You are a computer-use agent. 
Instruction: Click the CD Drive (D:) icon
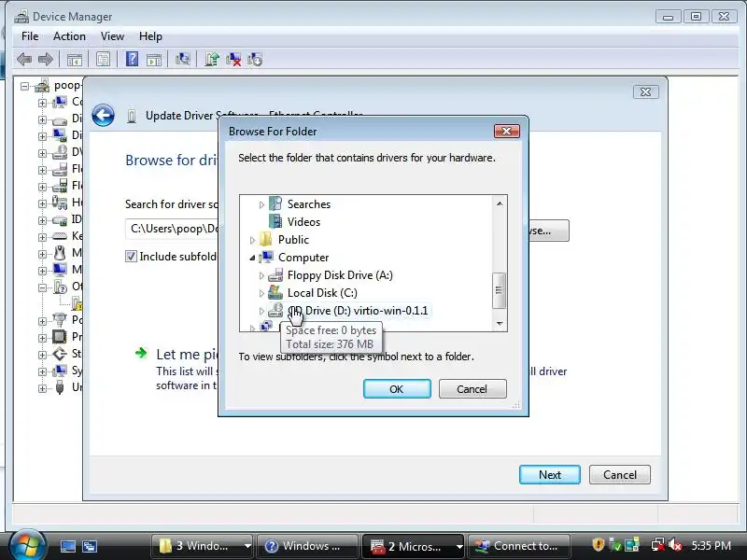pos(275,311)
